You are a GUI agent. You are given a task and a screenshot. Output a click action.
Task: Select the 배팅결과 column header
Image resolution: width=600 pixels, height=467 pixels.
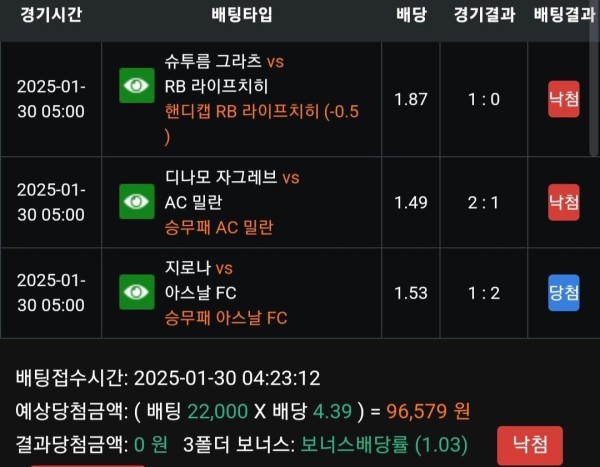565,15
